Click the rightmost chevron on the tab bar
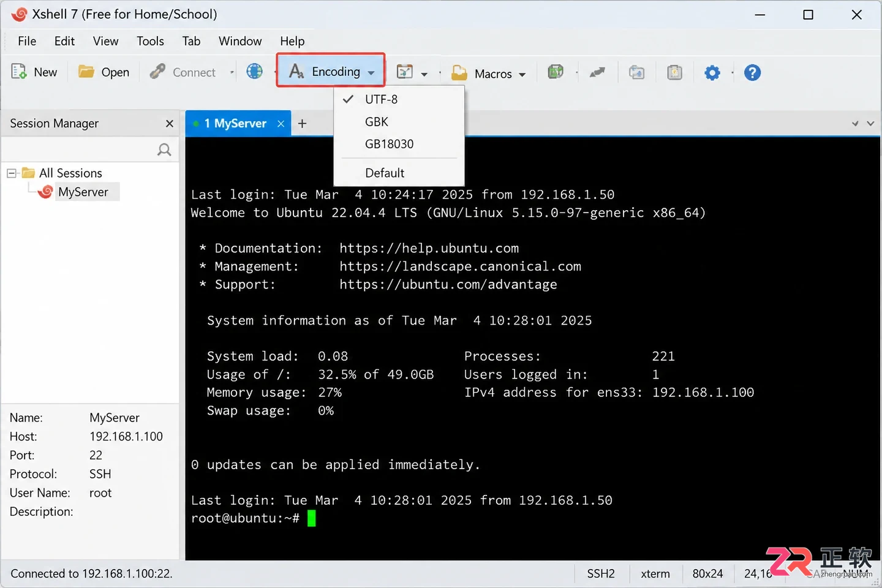882x588 pixels. (870, 124)
